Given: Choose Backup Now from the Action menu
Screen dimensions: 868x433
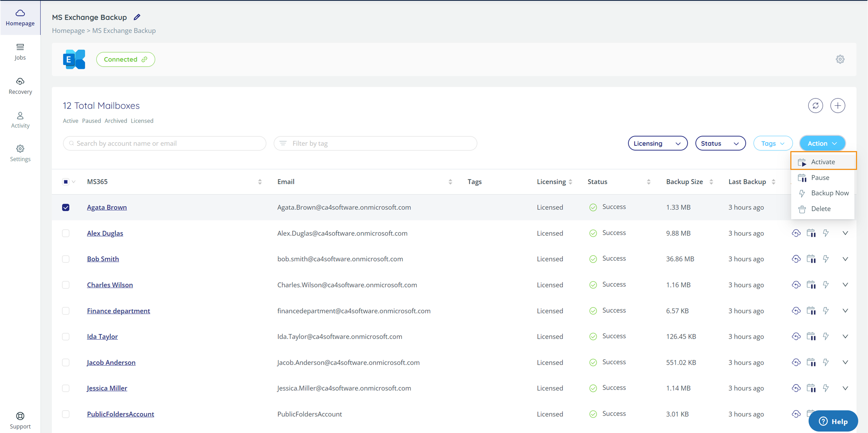Looking at the screenshot, I should click(x=823, y=193).
